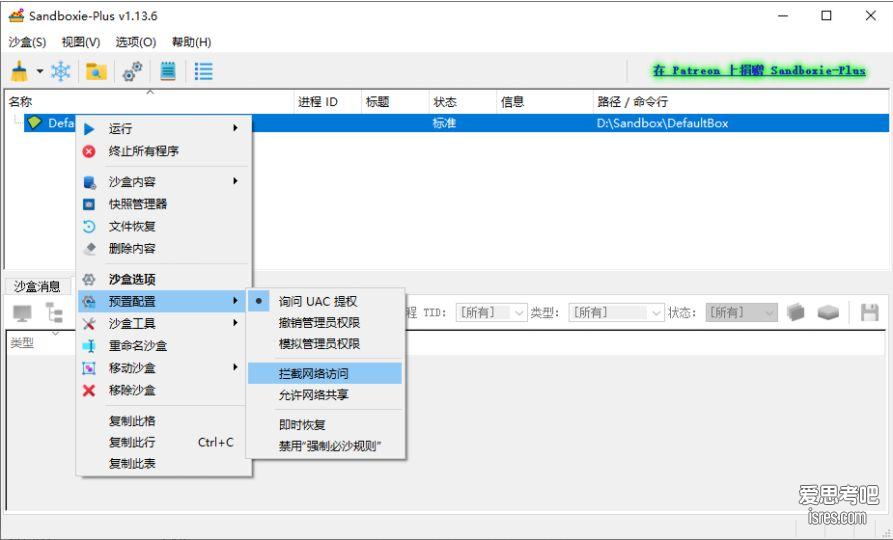Click the floppy disk save icon
Screen dimensions: 893x540
(870, 312)
